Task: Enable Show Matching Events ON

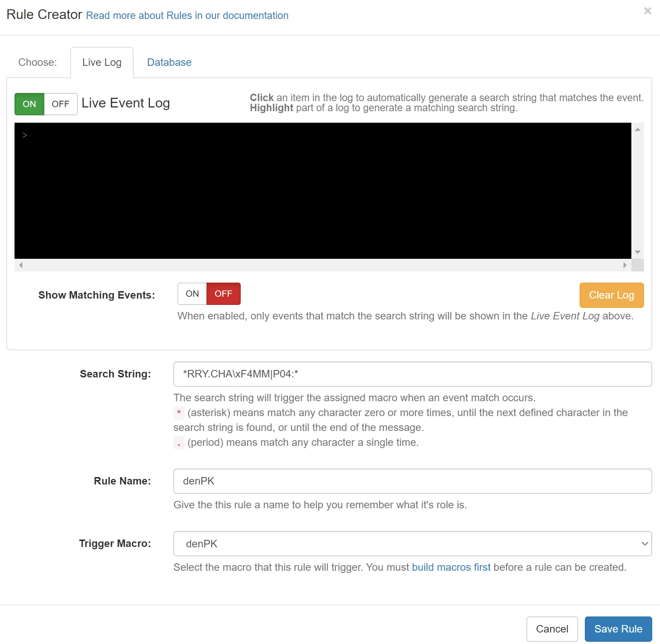Action: [x=192, y=294]
